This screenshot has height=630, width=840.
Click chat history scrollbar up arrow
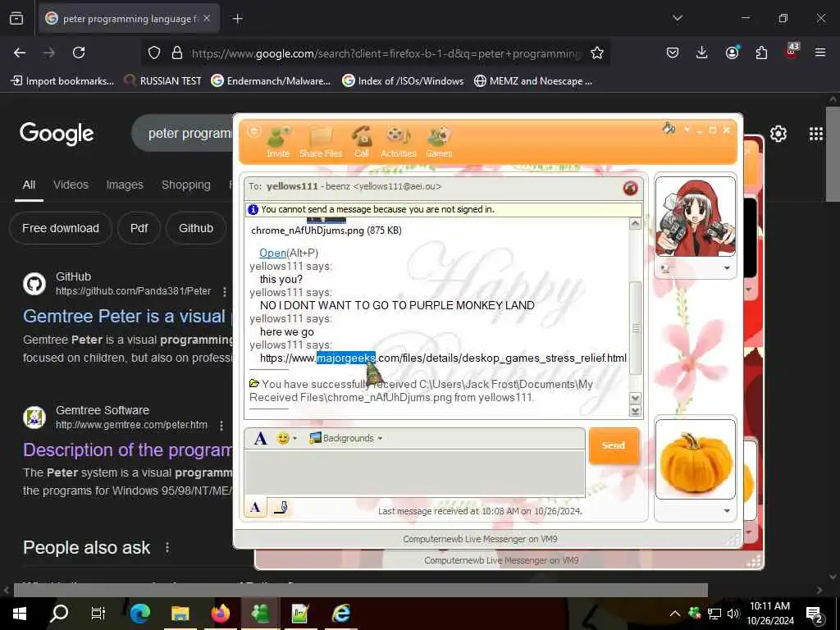click(x=636, y=224)
